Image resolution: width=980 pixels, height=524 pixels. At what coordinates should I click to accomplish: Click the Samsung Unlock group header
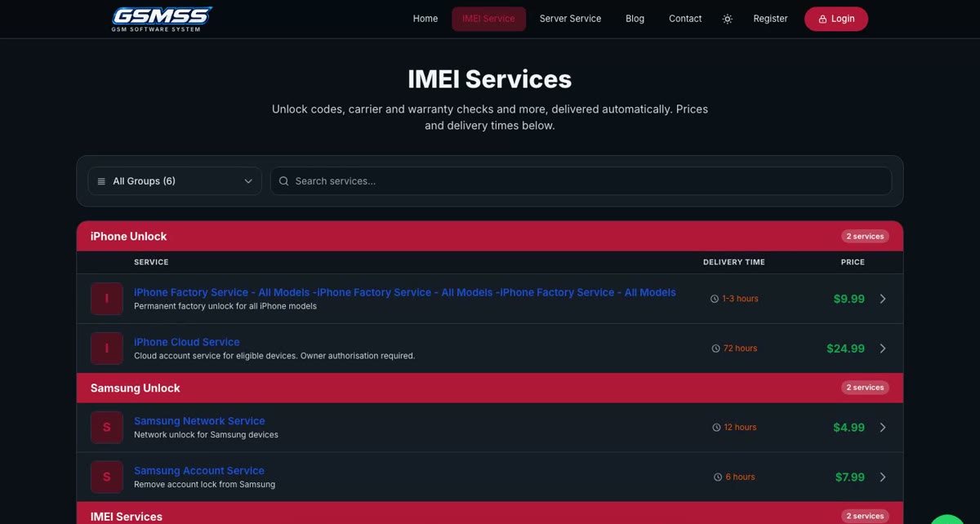click(490, 388)
